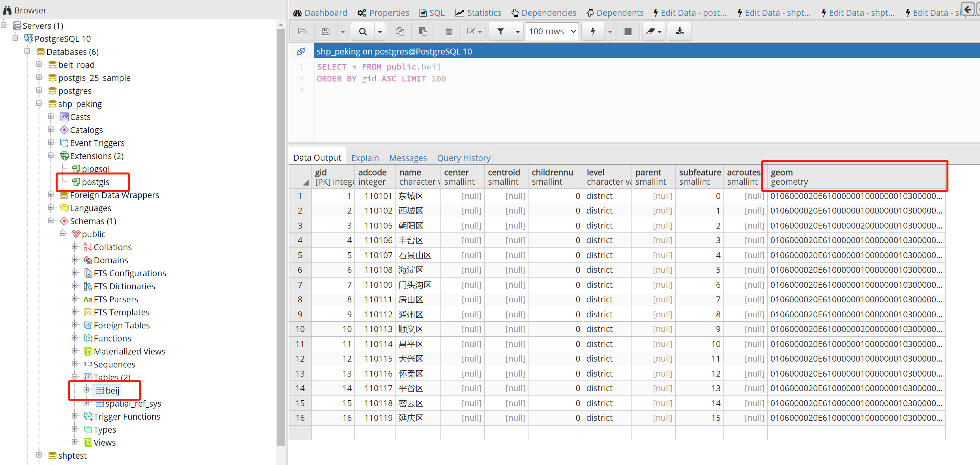Viewport: 980px width, 465px height.
Task: Click the Delete trash can icon
Action: tap(449, 31)
